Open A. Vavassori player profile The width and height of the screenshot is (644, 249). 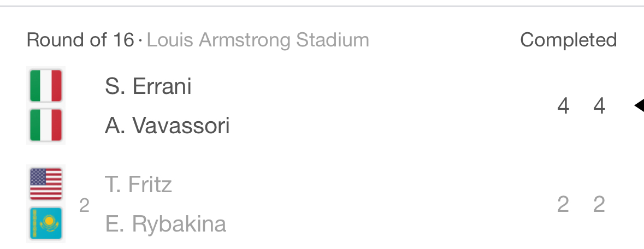pyautogui.click(x=167, y=126)
